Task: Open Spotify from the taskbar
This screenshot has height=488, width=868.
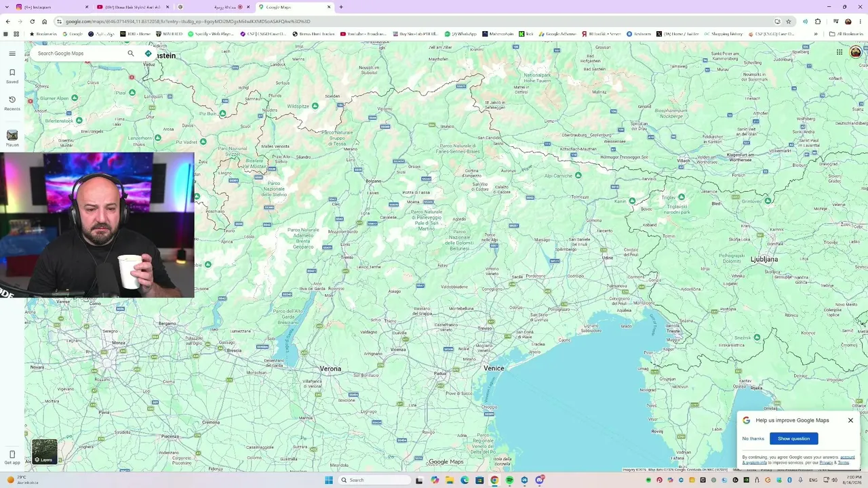Action: click(509, 480)
